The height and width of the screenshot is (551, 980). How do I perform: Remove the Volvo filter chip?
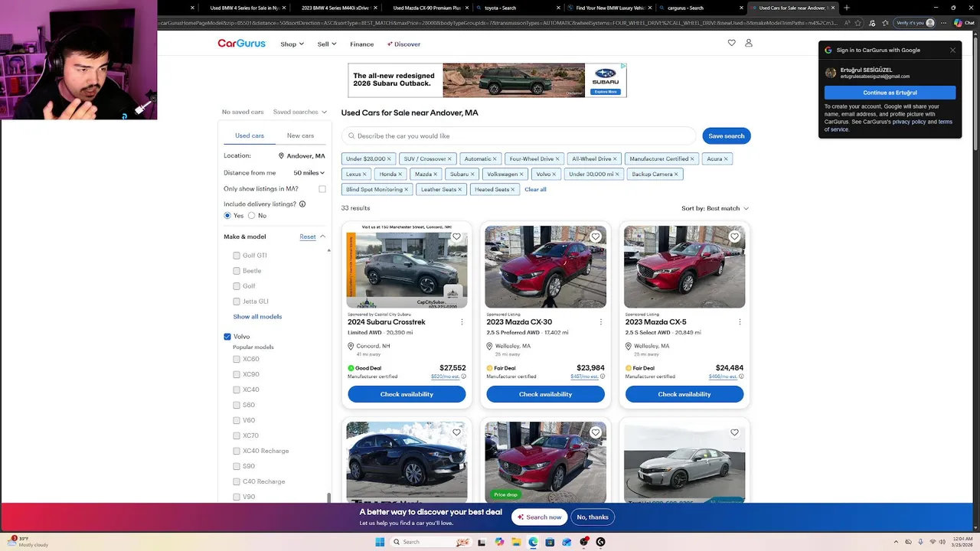554,174
